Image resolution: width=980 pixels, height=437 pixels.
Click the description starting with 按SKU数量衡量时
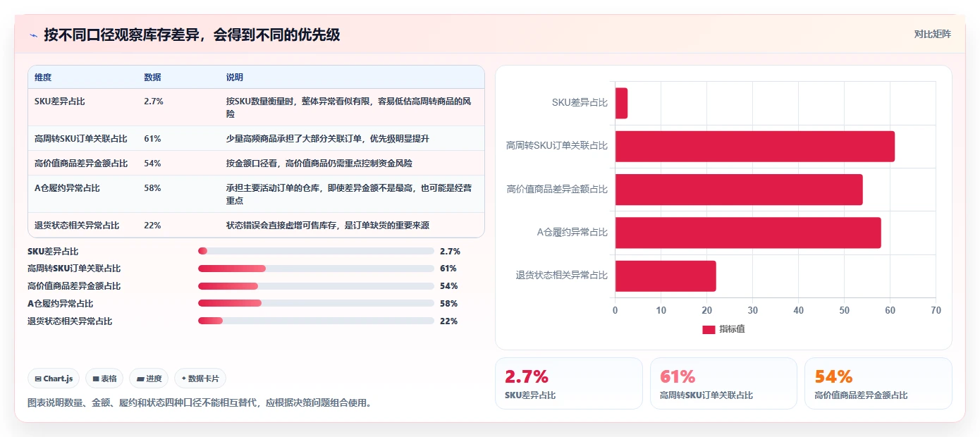point(349,107)
